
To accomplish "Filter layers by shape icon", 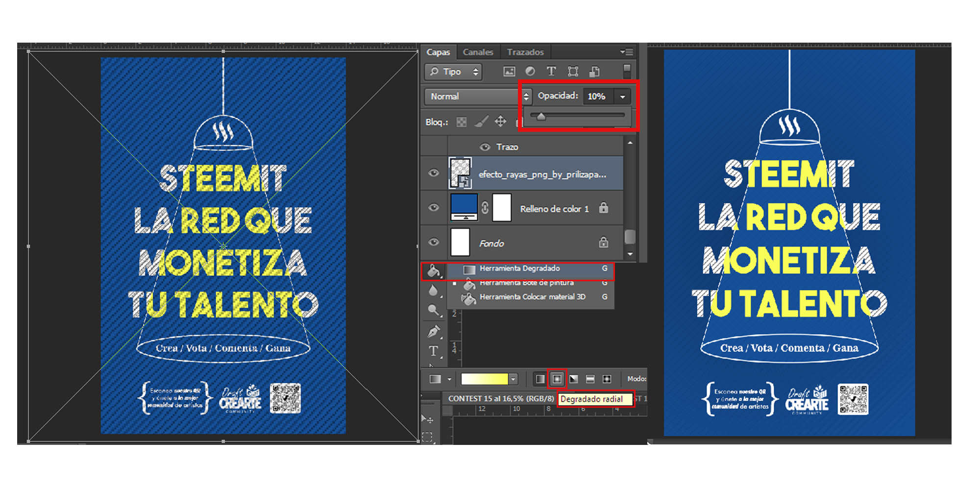I will (x=573, y=72).
